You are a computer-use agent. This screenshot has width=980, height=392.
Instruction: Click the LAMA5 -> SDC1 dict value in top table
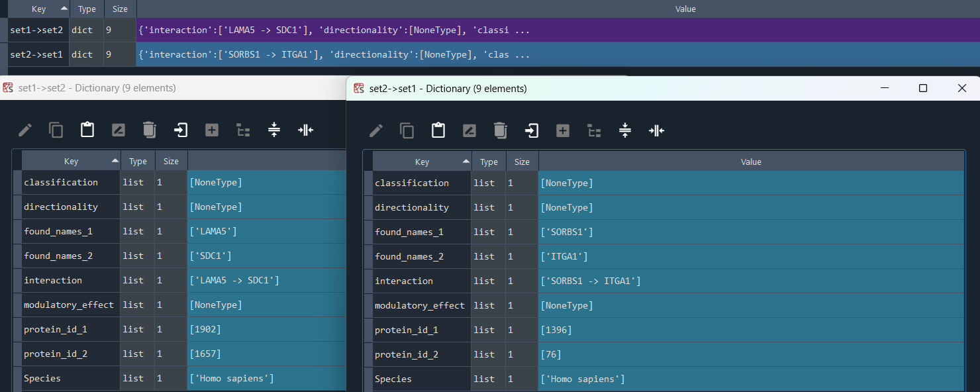(558, 30)
